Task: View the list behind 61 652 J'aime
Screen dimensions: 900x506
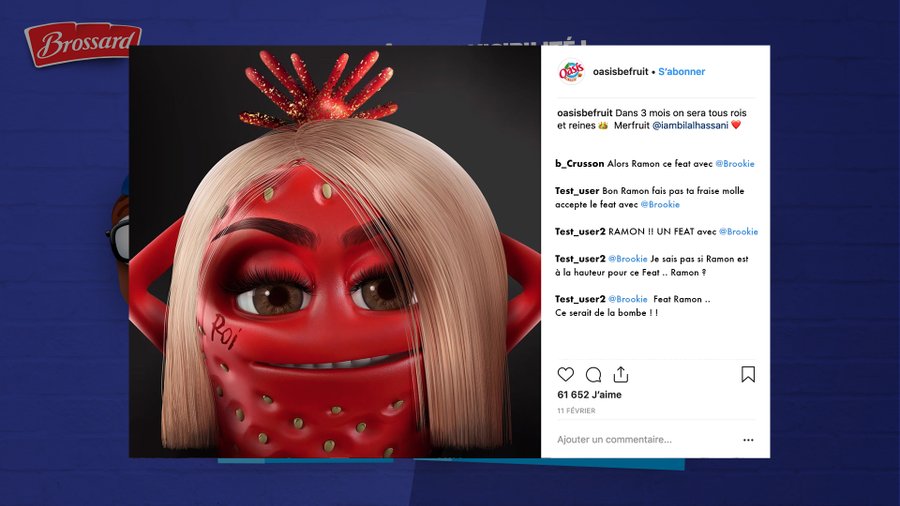Action: click(x=589, y=395)
